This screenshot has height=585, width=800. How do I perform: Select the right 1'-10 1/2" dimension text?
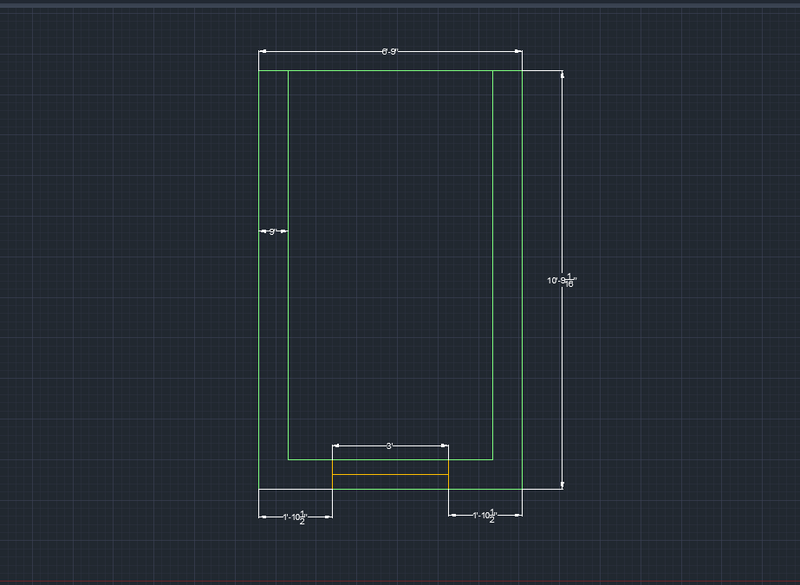click(486, 516)
